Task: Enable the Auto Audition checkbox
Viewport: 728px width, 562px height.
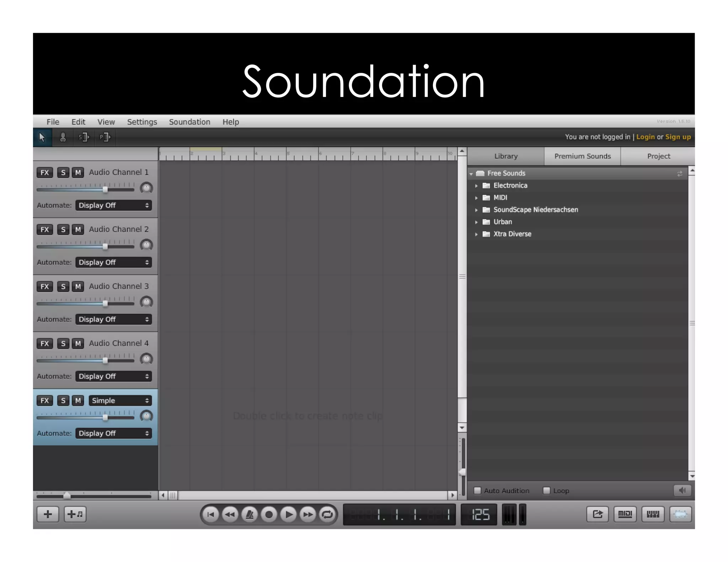Action: (x=477, y=491)
